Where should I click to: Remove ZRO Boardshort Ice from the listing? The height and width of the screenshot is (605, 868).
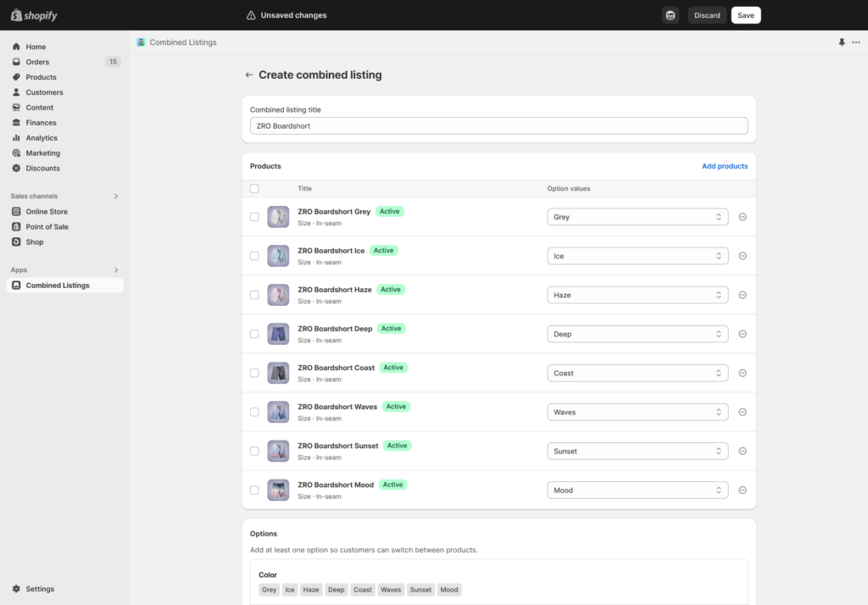(743, 256)
